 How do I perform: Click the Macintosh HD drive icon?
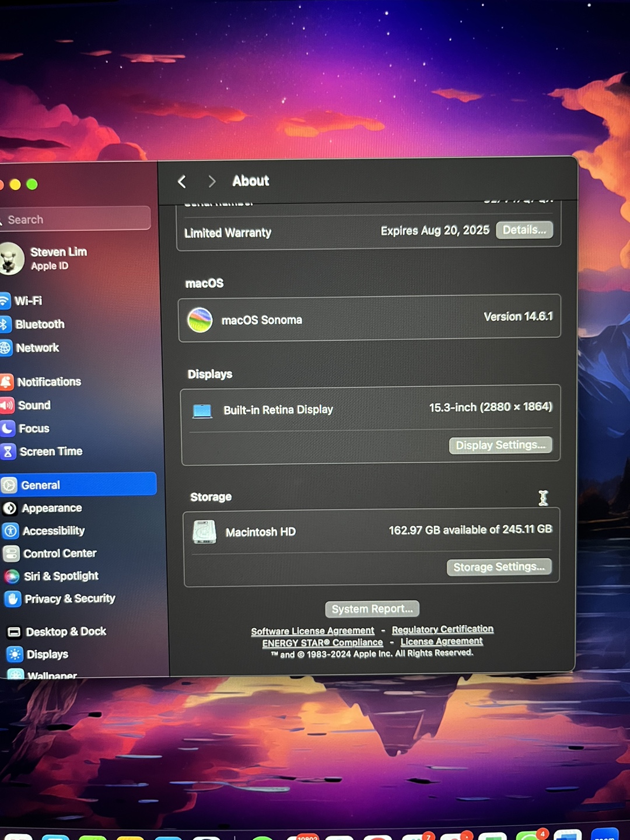coord(204,532)
